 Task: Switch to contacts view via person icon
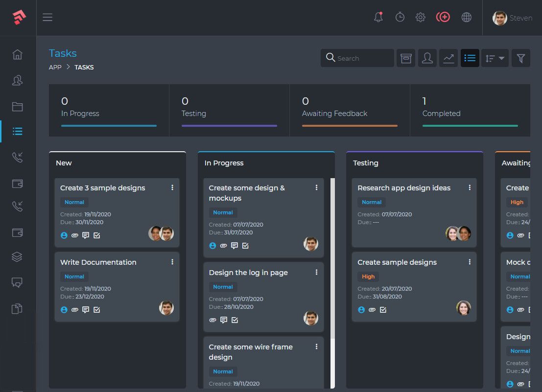click(427, 58)
